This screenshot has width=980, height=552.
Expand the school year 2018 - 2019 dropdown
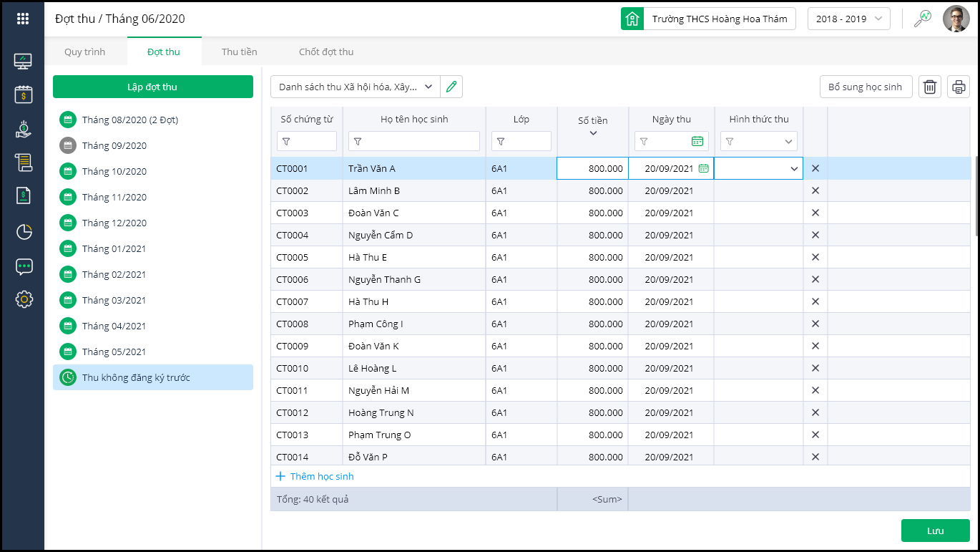pos(848,19)
